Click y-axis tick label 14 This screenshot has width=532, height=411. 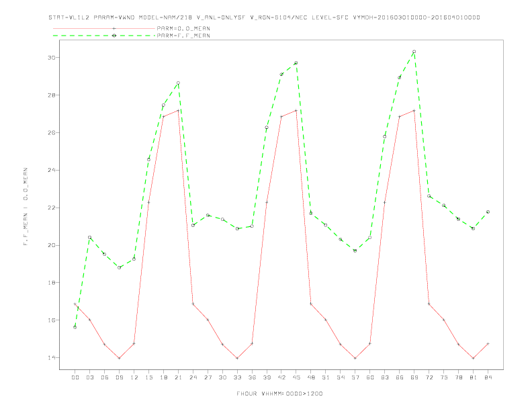51,357
